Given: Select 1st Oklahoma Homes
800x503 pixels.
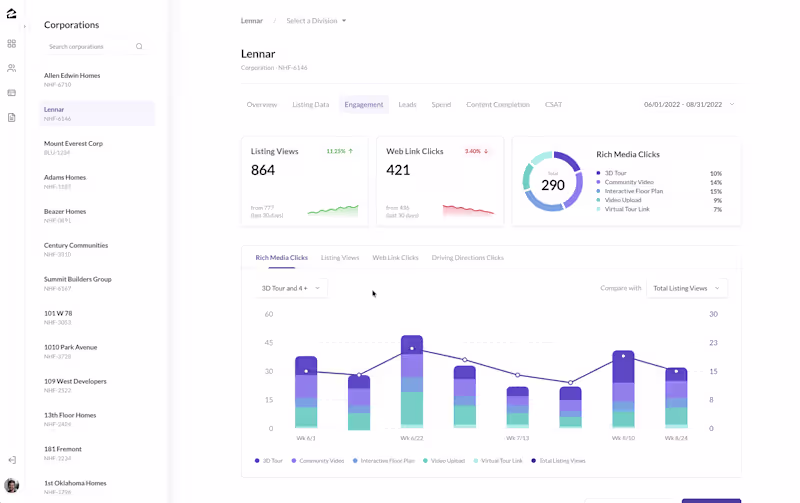Looking at the screenshot, I should [97, 487].
